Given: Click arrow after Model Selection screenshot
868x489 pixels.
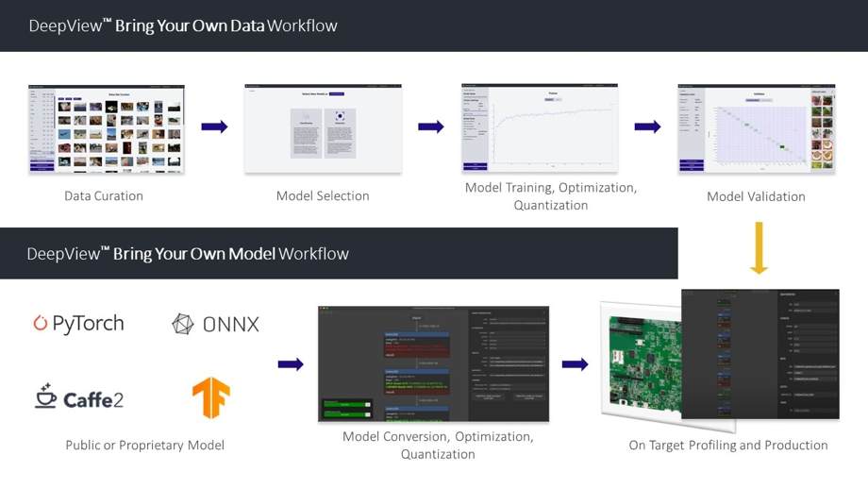Looking at the screenshot, I should pyautogui.click(x=431, y=126).
